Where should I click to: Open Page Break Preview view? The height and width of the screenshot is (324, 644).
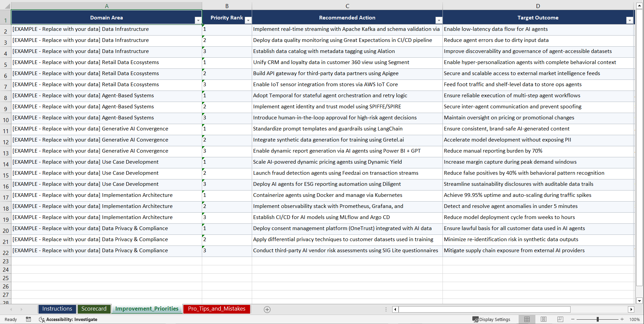(560, 319)
